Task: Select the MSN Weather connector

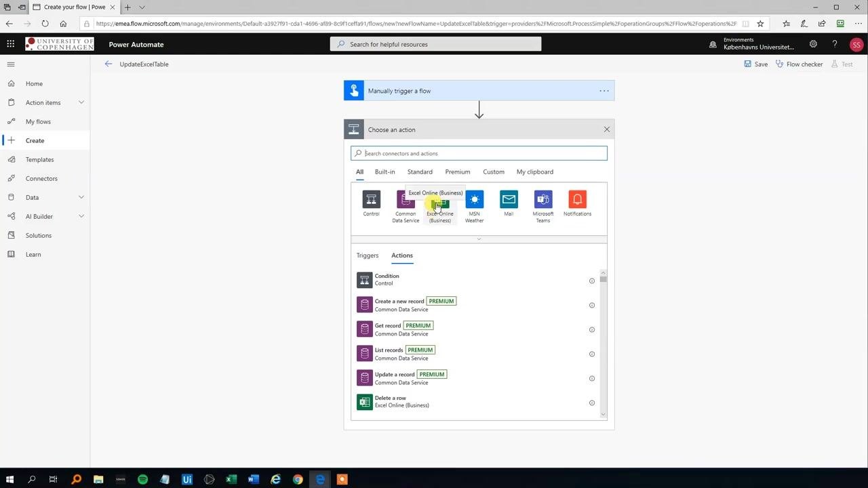Action: click(475, 207)
